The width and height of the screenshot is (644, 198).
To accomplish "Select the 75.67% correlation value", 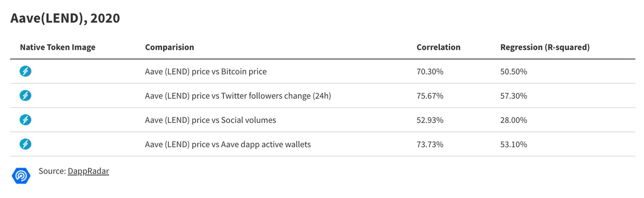I will point(430,96).
